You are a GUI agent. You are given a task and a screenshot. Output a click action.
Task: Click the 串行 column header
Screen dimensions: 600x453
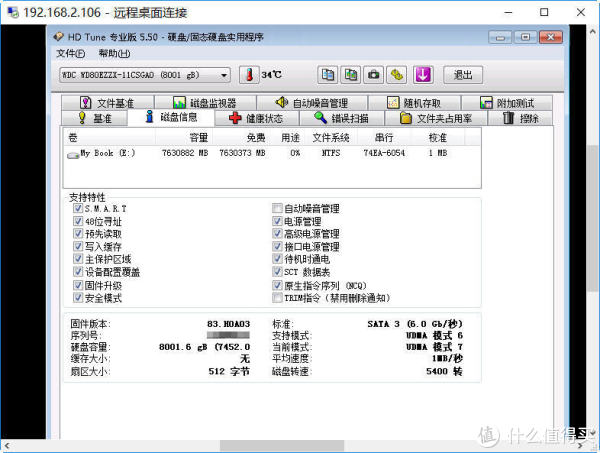click(384, 137)
